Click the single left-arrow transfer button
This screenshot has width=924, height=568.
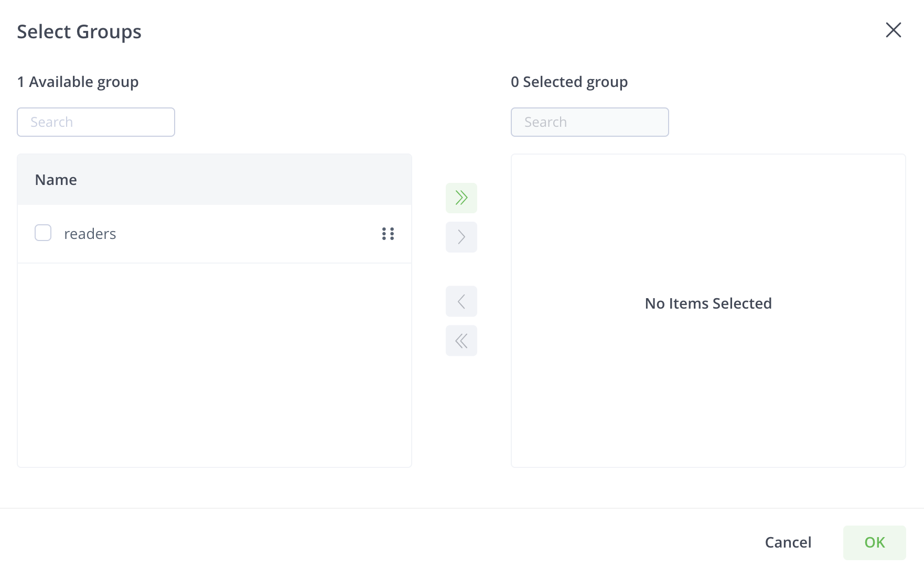461,301
